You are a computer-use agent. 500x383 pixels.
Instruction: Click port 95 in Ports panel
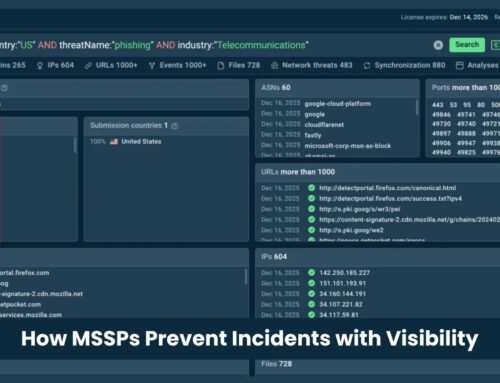pyautogui.click(x=467, y=105)
